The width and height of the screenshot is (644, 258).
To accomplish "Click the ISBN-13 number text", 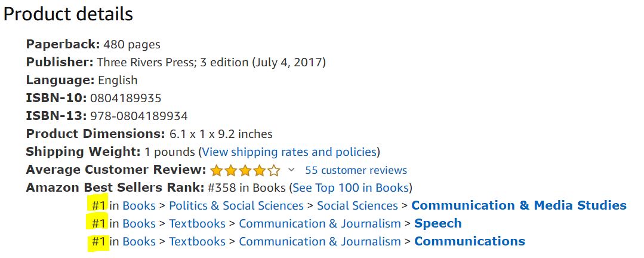I will (138, 116).
